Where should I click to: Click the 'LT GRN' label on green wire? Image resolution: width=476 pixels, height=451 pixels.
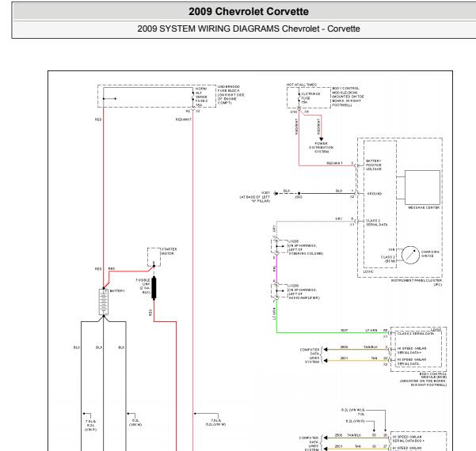click(371, 330)
